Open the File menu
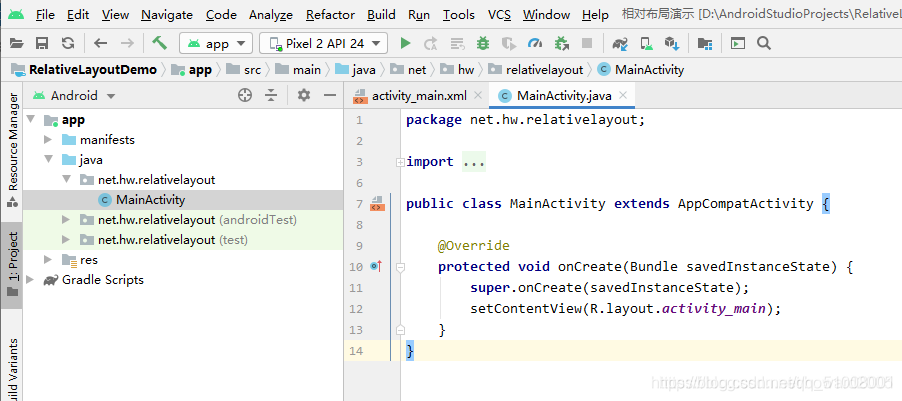 45,15
